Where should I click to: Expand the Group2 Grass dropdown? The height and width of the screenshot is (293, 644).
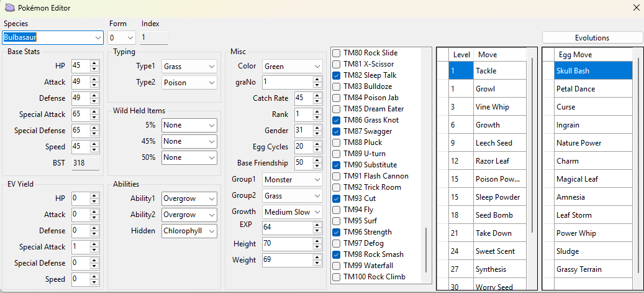[293, 196]
